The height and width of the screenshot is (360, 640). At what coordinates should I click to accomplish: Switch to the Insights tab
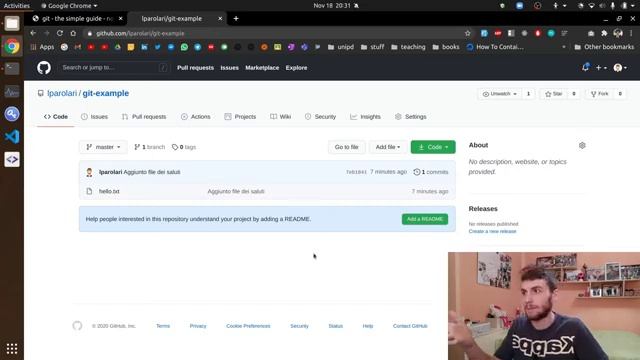[365, 117]
